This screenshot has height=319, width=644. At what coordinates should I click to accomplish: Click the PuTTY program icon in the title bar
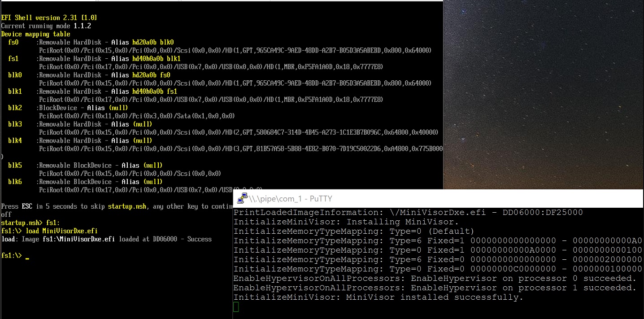click(243, 198)
